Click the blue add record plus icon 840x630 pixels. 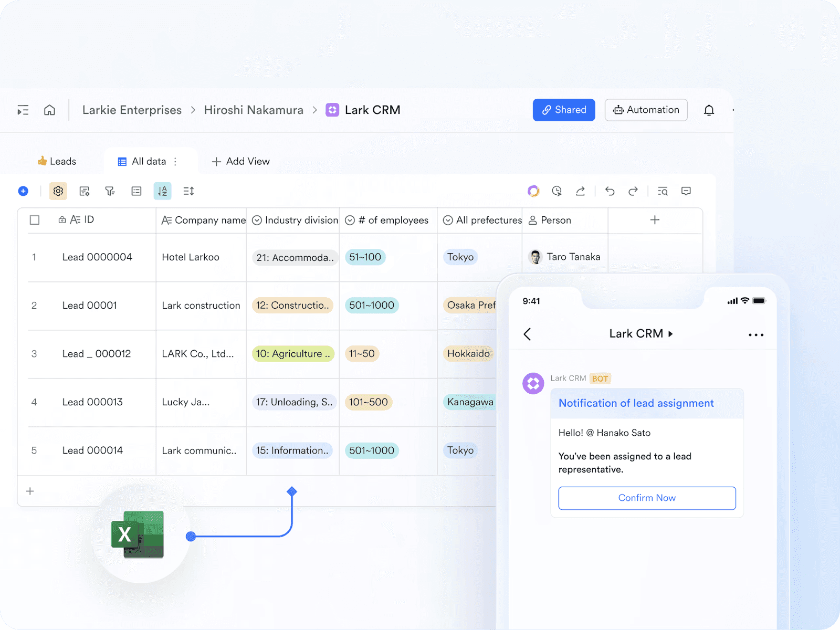tap(23, 191)
